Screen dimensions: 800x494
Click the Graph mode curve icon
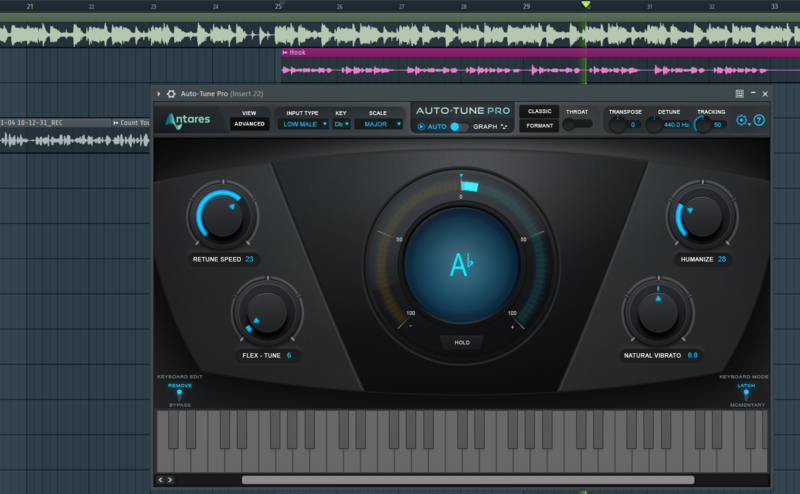[x=504, y=127]
